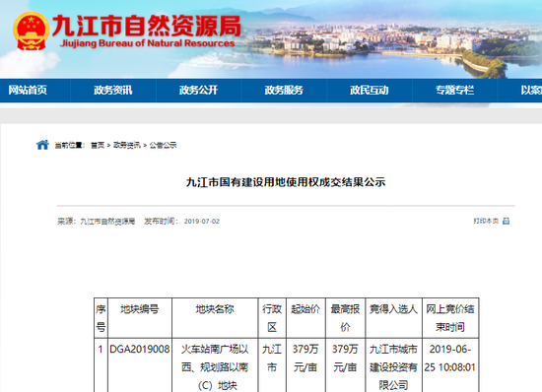Click the 政务资讯 breadcrumb link
The height and width of the screenshot is (392, 542).
click(127, 145)
